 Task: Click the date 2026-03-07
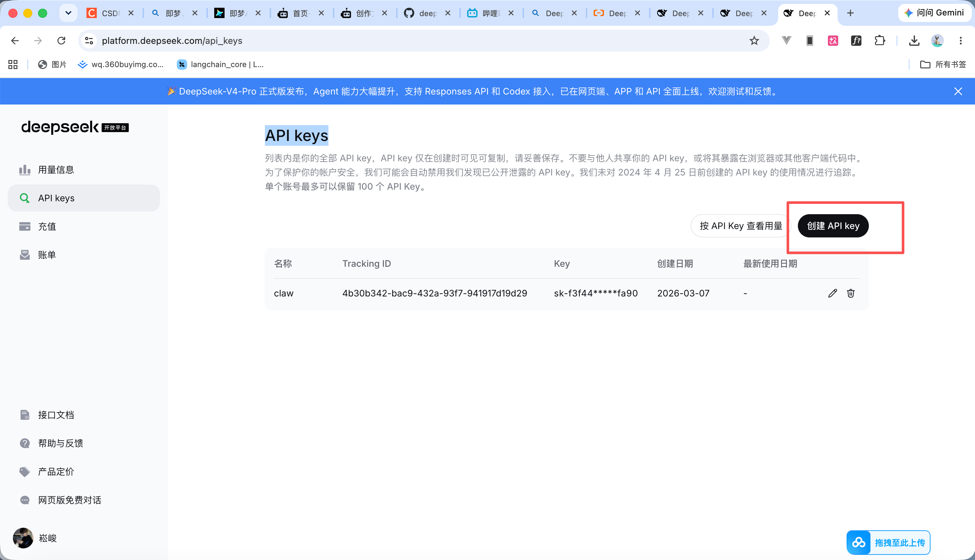coord(683,293)
